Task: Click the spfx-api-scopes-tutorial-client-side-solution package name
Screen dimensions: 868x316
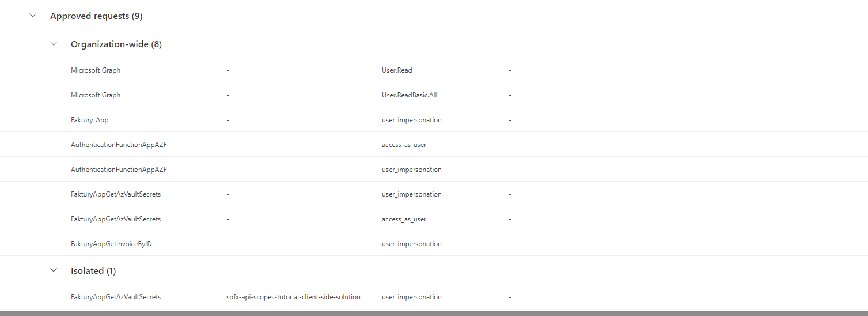Action: pyautogui.click(x=293, y=297)
